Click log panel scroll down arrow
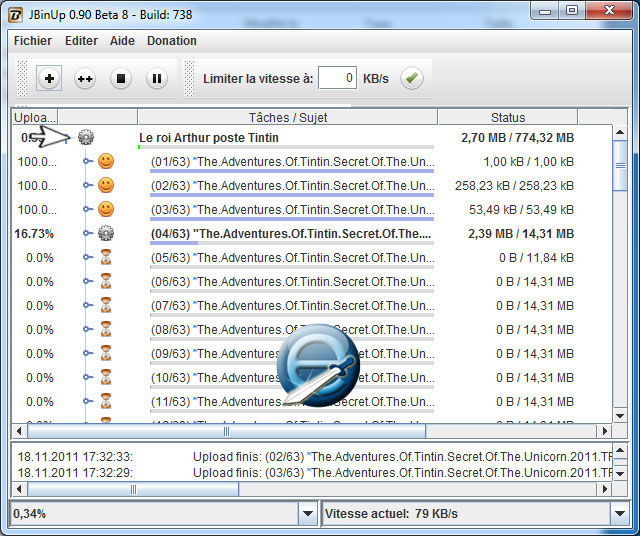 [620, 474]
